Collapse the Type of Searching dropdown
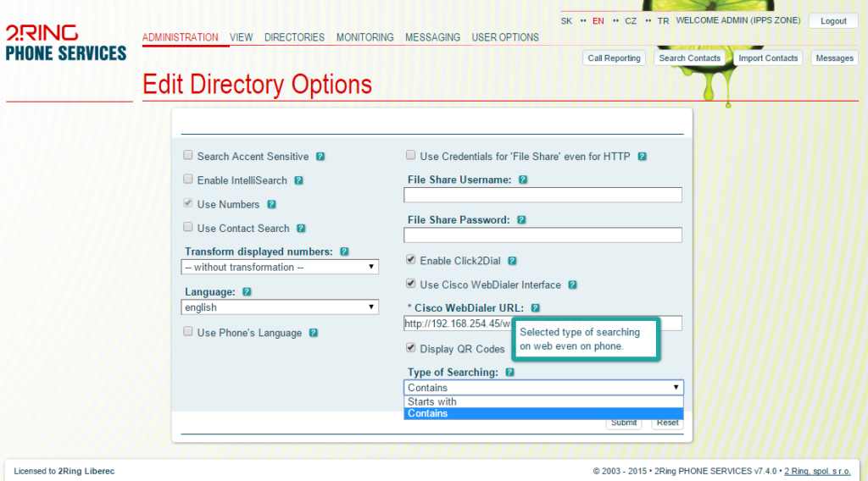868x481 pixels. click(543, 388)
